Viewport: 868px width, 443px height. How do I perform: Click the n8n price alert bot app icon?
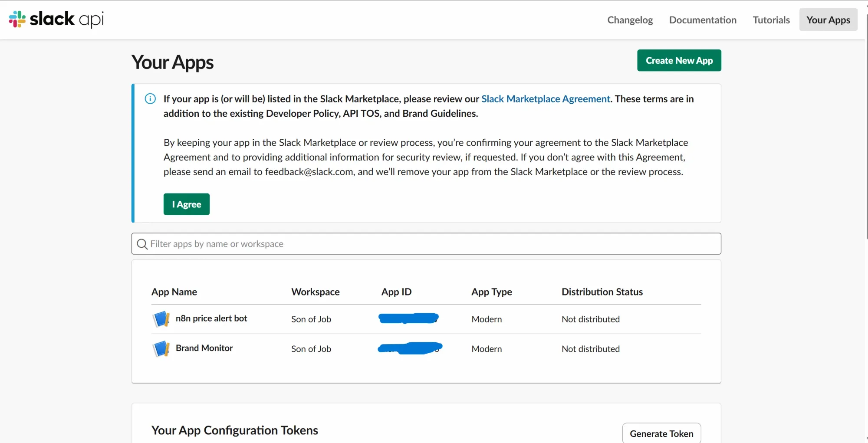point(161,319)
